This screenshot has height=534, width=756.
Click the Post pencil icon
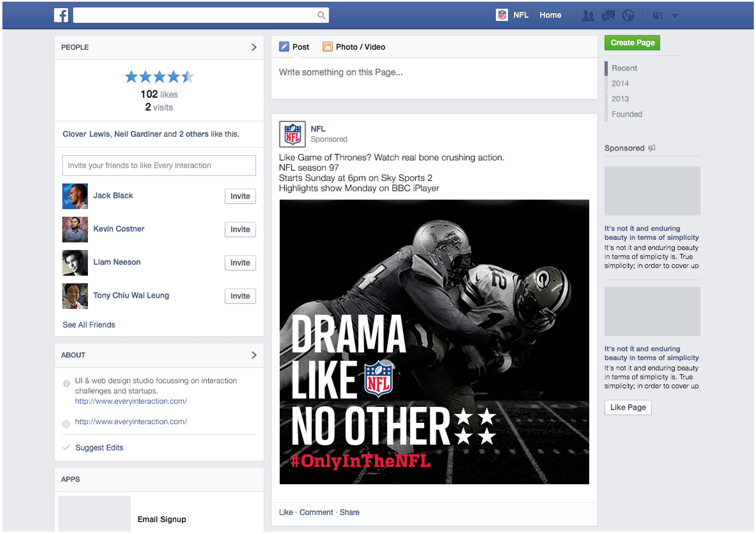pyautogui.click(x=284, y=47)
